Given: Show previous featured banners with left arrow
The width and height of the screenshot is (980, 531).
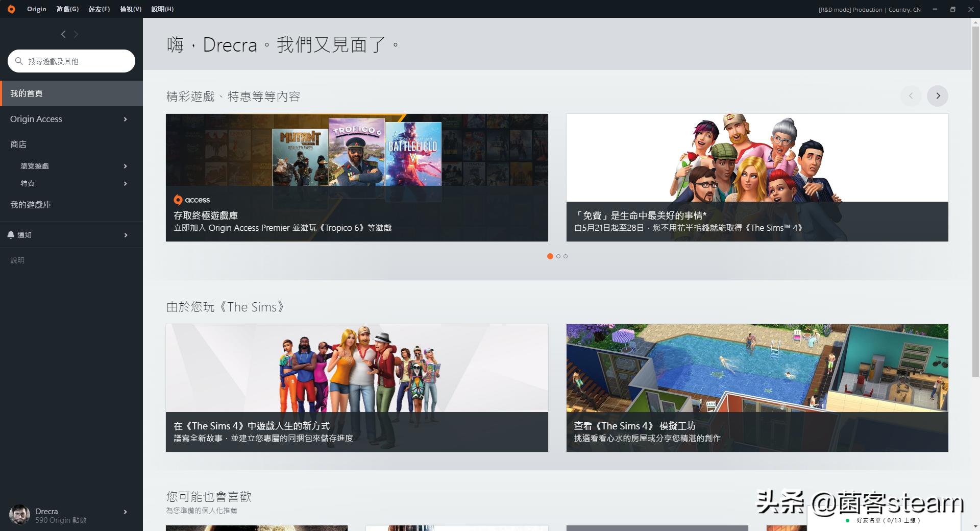Looking at the screenshot, I should [x=911, y=96].
